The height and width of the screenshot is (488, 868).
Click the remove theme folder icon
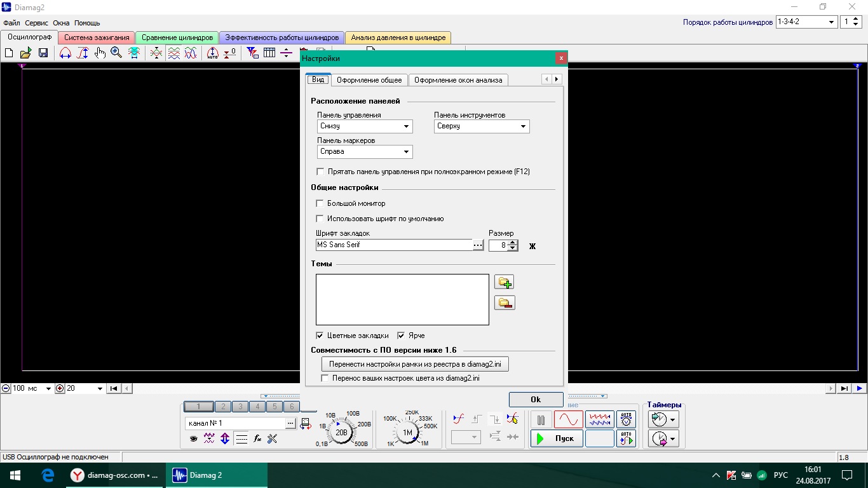505,302
